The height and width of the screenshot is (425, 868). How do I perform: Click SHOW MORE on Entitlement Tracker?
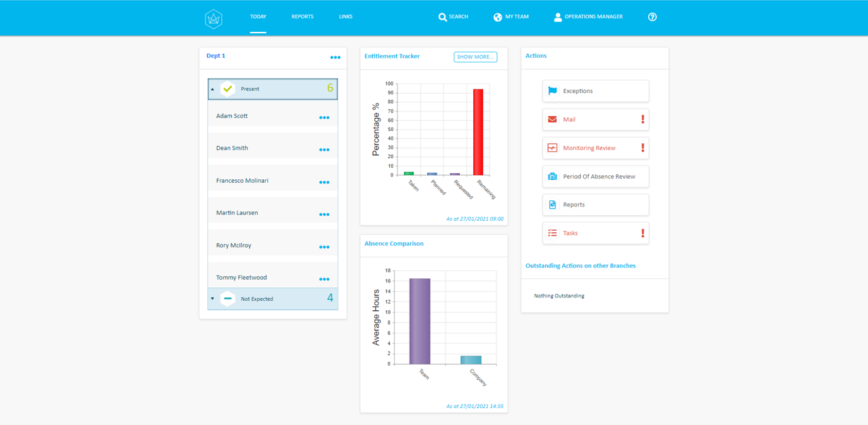point(475,57)
